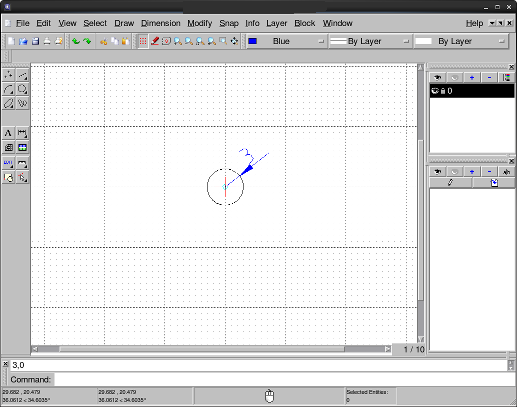Click the insert block button
The image size is (517, 407).
tap(494, 183)
